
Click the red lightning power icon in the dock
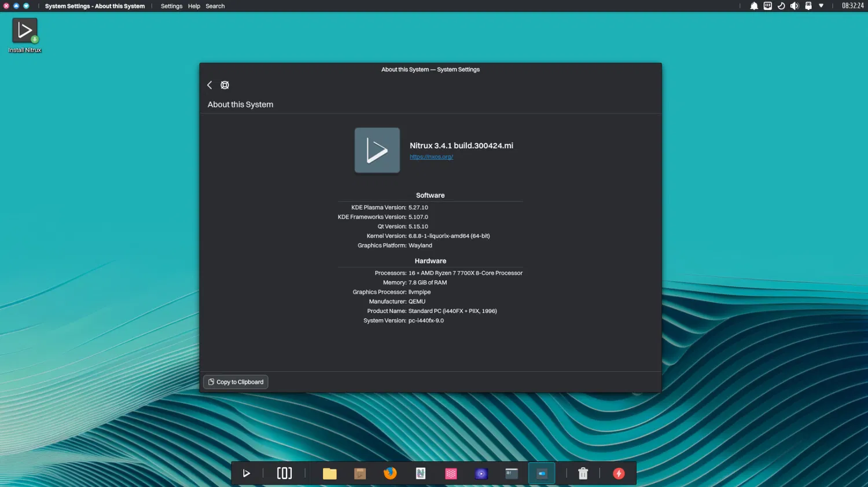click(619, 474)
